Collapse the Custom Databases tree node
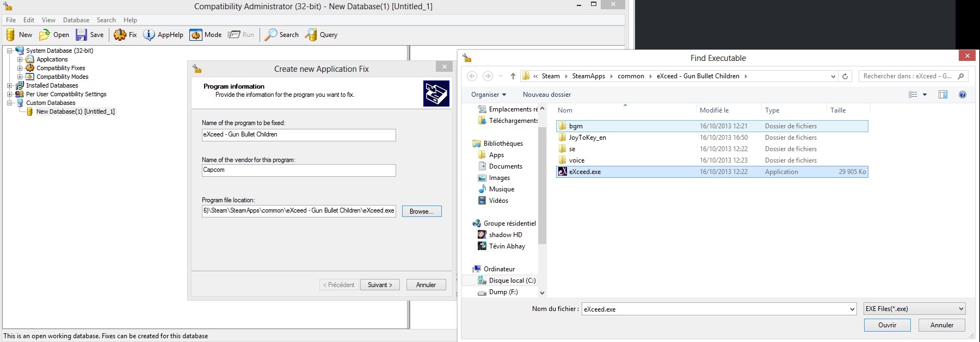This screenshot has height=342, width=980. point(9,103)
